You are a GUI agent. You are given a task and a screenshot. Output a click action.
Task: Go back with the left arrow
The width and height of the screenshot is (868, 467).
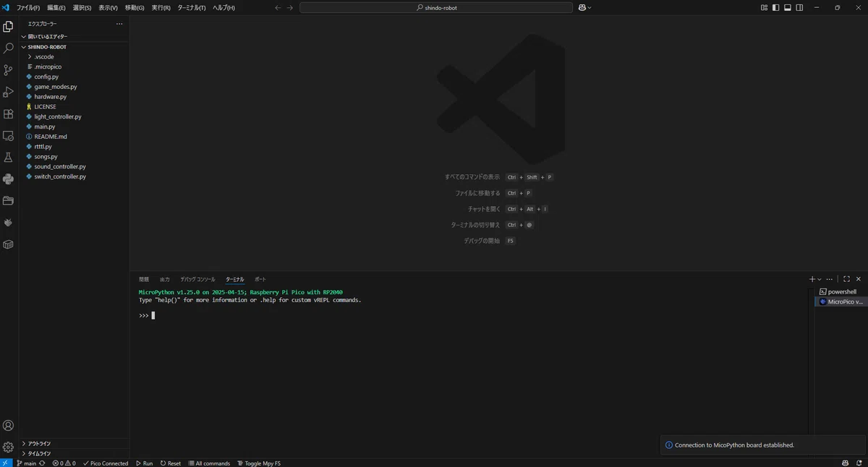tap(278, 8)
